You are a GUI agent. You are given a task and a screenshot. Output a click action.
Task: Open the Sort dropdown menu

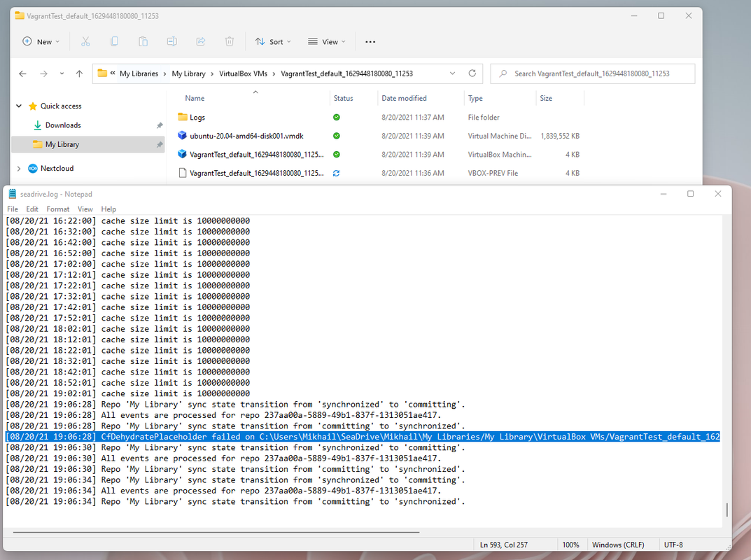coord(273,42)
